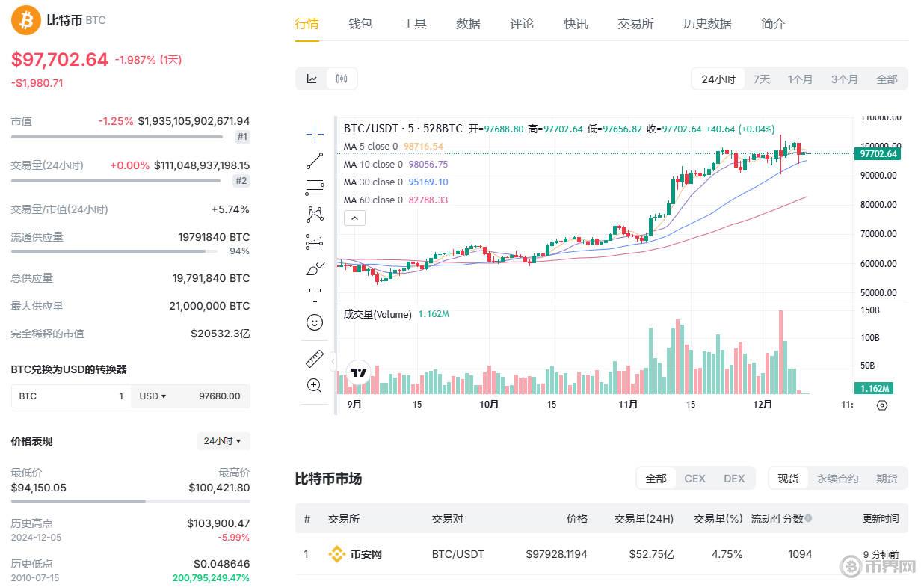Click the #1 market cap rank badge
This screenshot has height=587, width=924.
pos(242,137)
